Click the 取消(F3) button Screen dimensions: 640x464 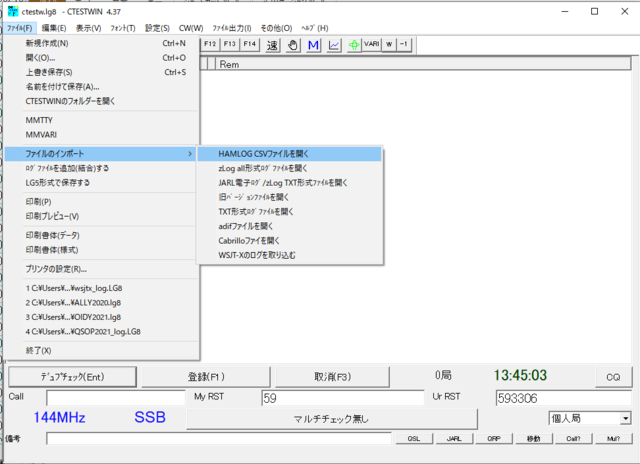point(332,377)
